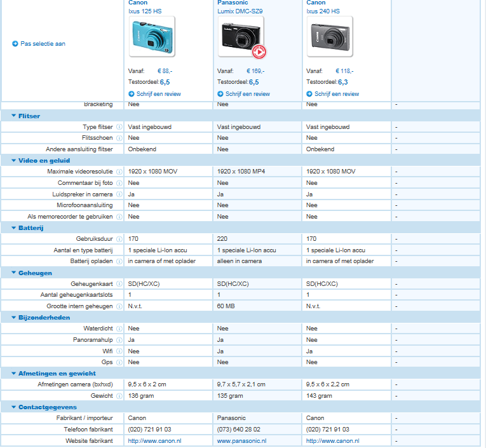Select the '60 MB' internal memory value
Screen dimensions: 486x448
[226, 306]
